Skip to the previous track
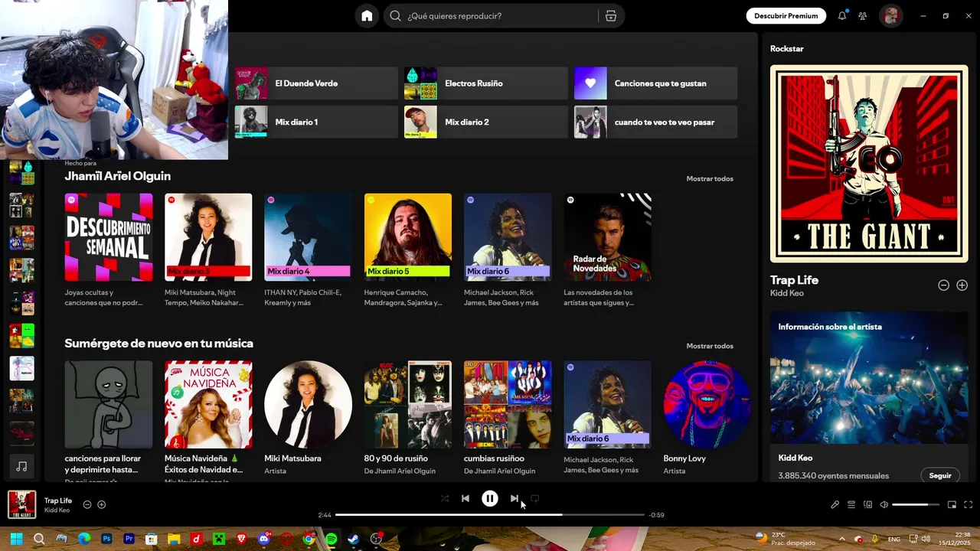This screenshot has height=551, width=980. click(x=465, y=498)
